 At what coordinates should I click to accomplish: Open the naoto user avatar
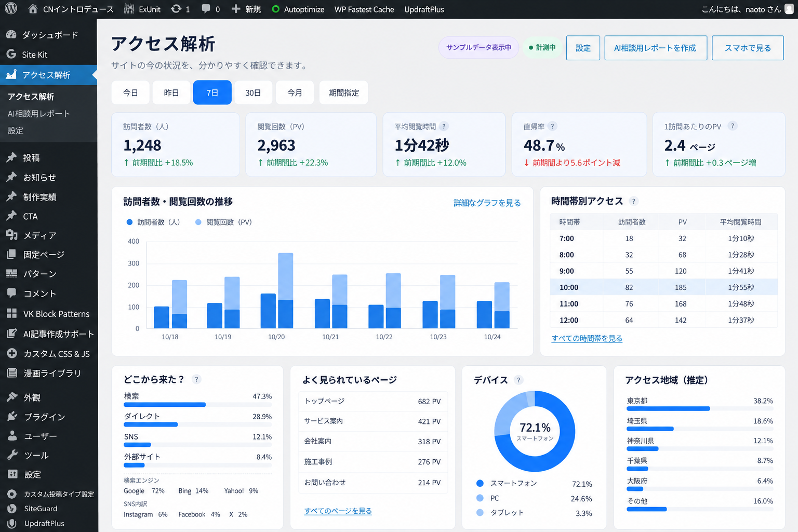789,9
